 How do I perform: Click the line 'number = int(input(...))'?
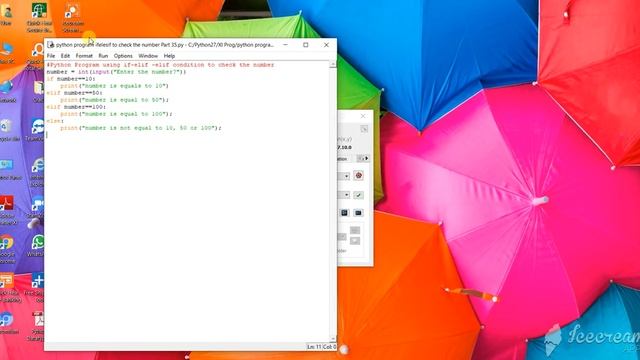(116, 72)
